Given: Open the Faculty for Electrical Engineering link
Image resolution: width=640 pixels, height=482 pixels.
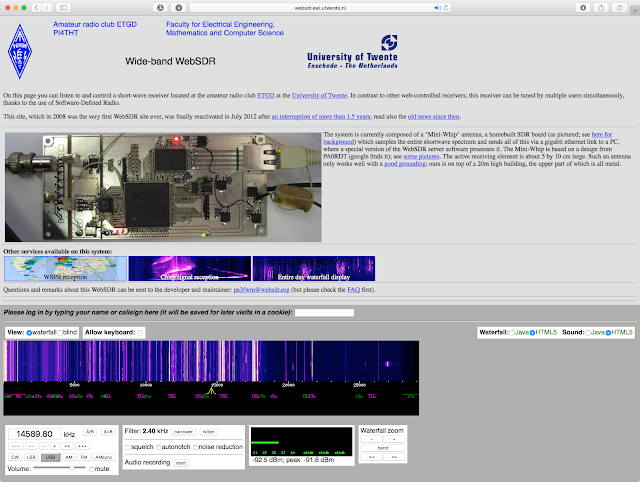Looking at the screenshot, I should [x=224, y=29].
